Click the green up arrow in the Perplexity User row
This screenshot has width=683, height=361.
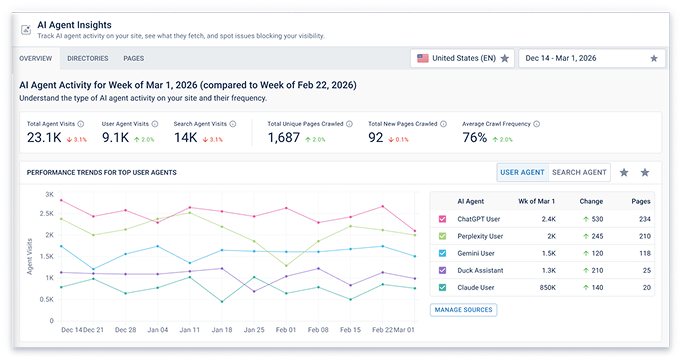[586, 236]
